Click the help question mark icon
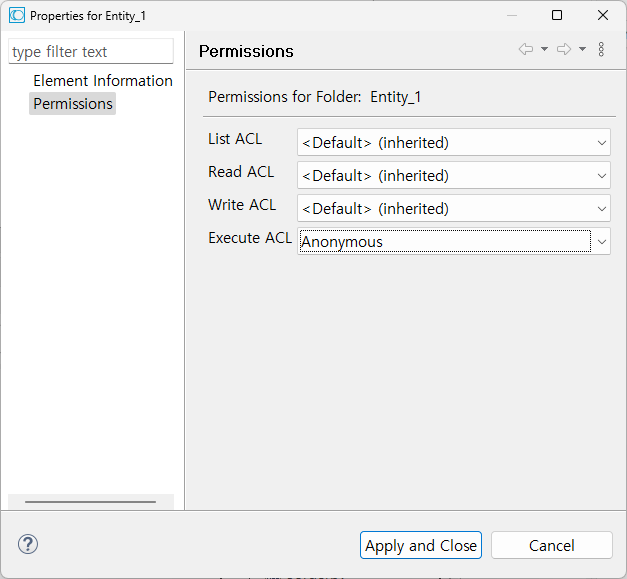627x579 pixels. pyautogui.click(x=28, y=544)
